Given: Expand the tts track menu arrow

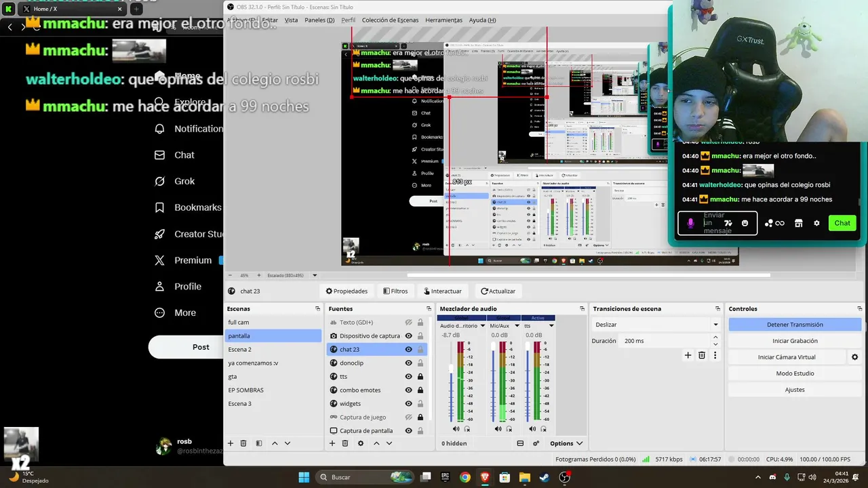Looking at the screenshot, I should click(551, 326).
